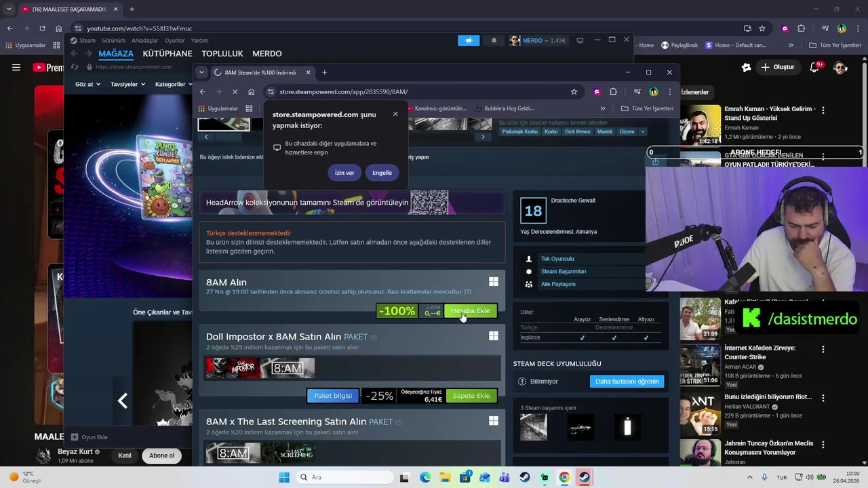This screenshot has width=868, height=488.
Task: Open Paket bilgisi for Doll Impostor bundle
Action: click(x=333, y=396)
